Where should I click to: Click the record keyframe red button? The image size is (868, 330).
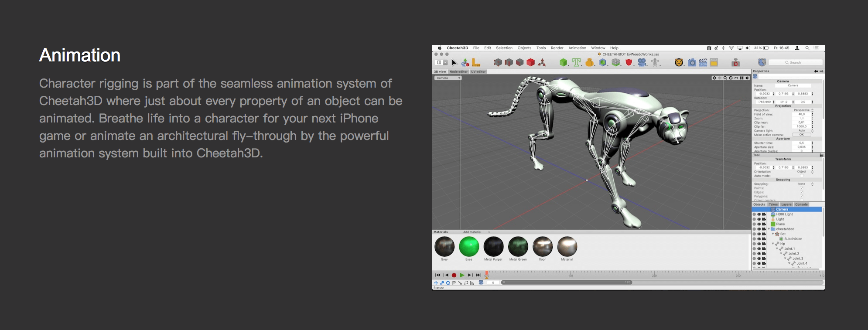coord(454,275)
